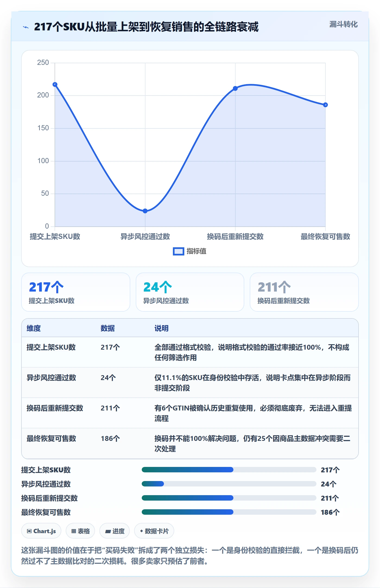Click the 提交上架SKU数 progress bar
The width and height of the screenshot is (380, 588).
click(229, 470)
